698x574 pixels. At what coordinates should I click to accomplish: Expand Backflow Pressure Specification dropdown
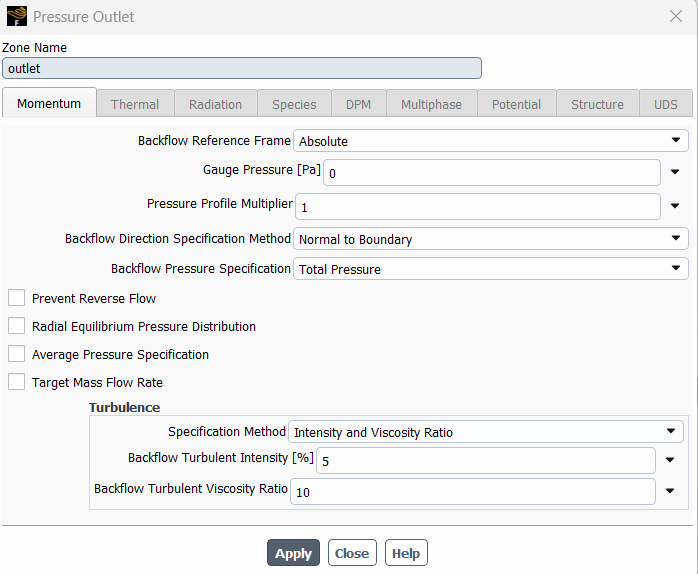490,269
